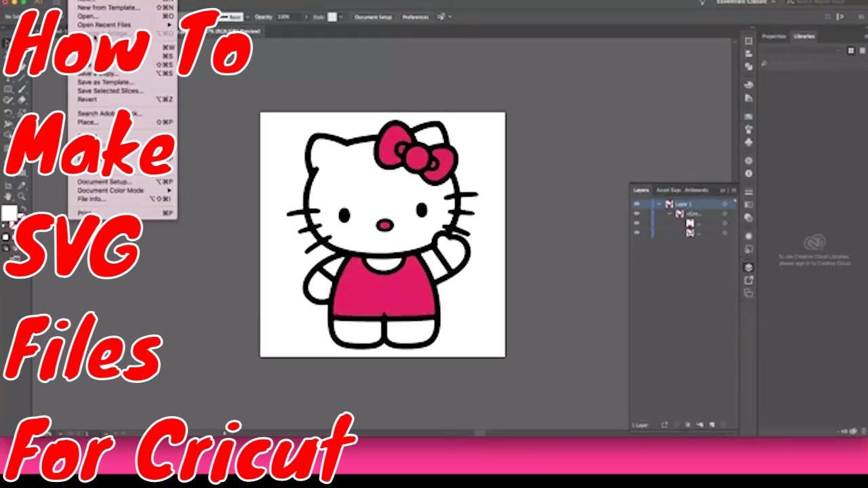This screenshot has width=868, height=488.
Task: Collapse the Layer 1 disclosure arrow
Action: [658, 204]
